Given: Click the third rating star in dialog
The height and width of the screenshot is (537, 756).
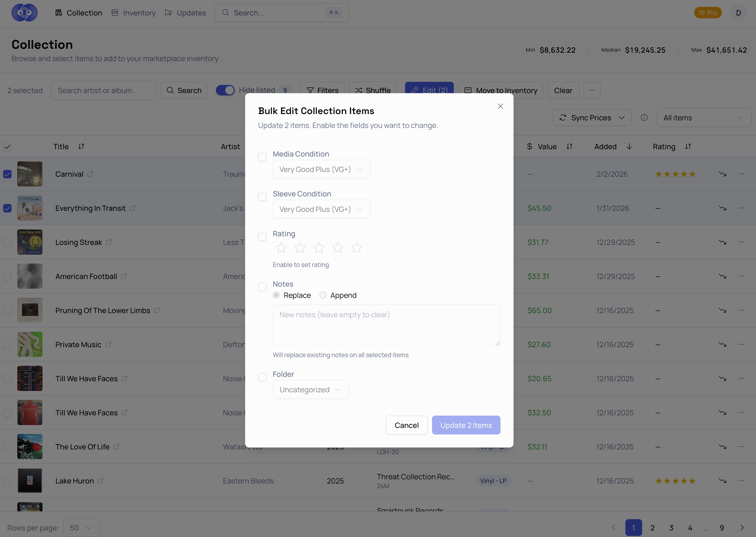Looking at the screenshot, I should pos(319,248).
